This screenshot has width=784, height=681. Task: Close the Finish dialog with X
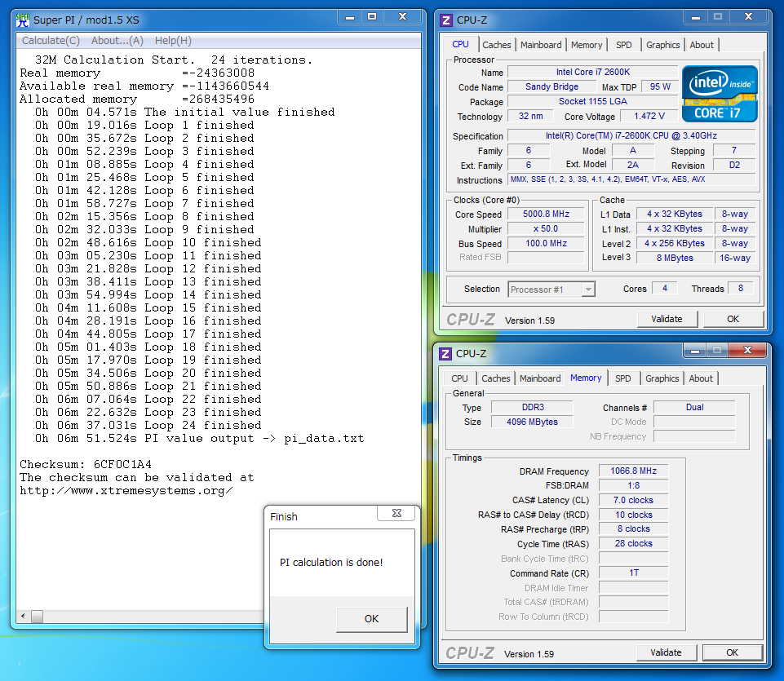click(396, 513)
